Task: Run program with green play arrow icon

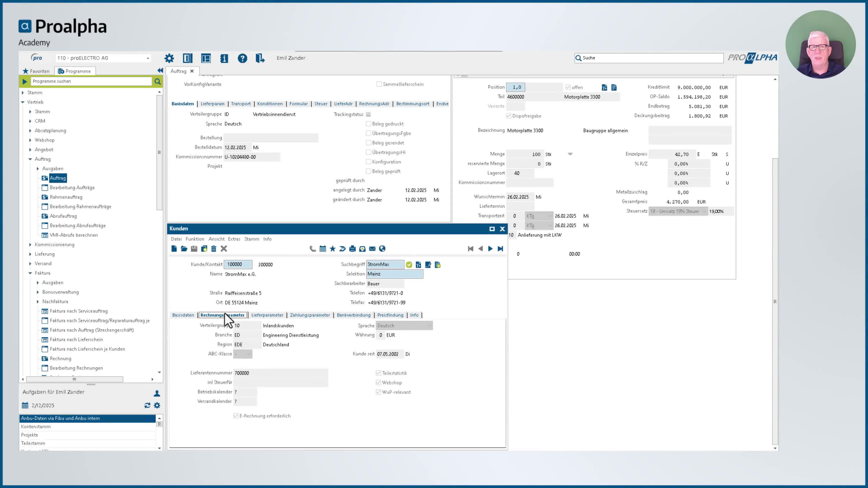Action: pos(25,81)
